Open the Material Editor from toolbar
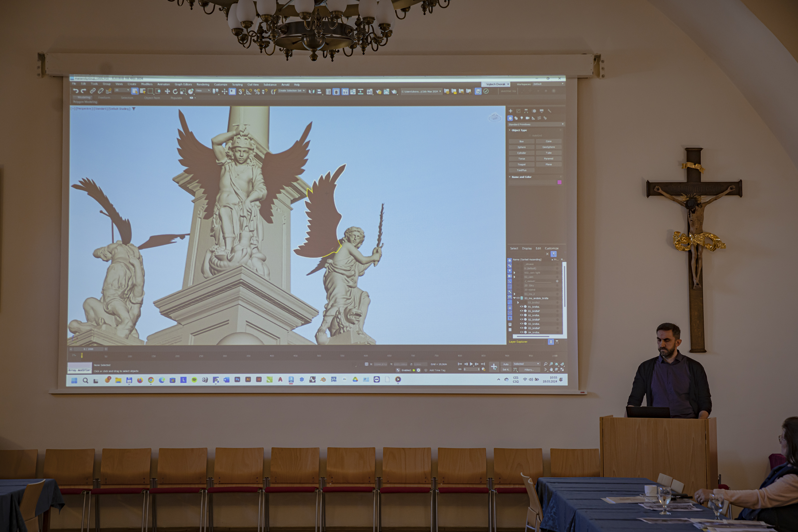The height and width of the screenshot is (532, 798). tap(370, 92)
